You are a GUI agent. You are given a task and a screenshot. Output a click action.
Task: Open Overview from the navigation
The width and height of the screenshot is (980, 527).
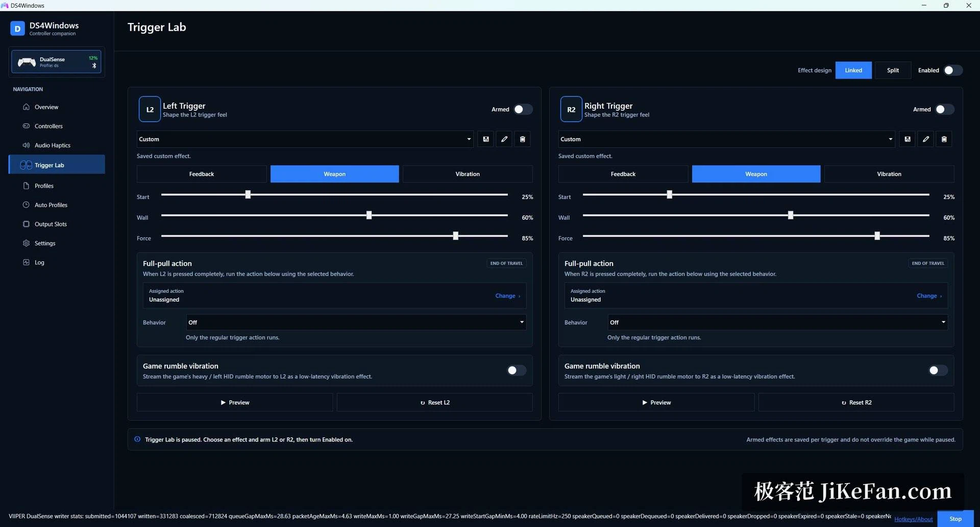tap(57, 107)
